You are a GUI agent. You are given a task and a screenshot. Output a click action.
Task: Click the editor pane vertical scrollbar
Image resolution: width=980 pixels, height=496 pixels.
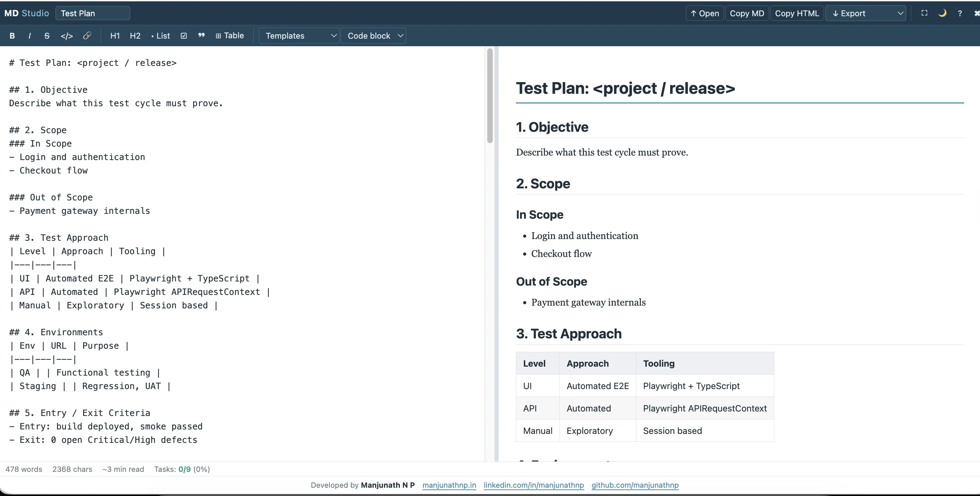coord(490,96)
